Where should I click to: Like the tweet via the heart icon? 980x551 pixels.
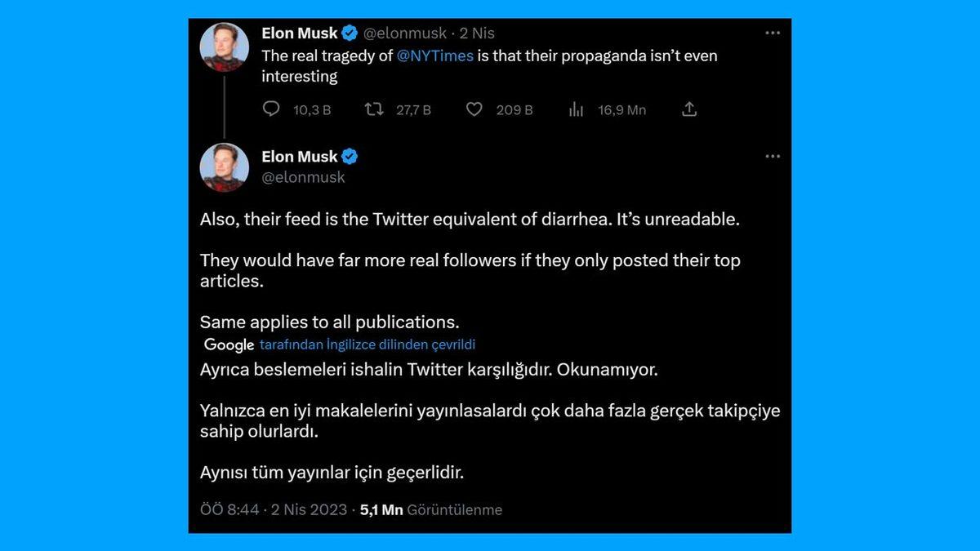click(474, 109)
